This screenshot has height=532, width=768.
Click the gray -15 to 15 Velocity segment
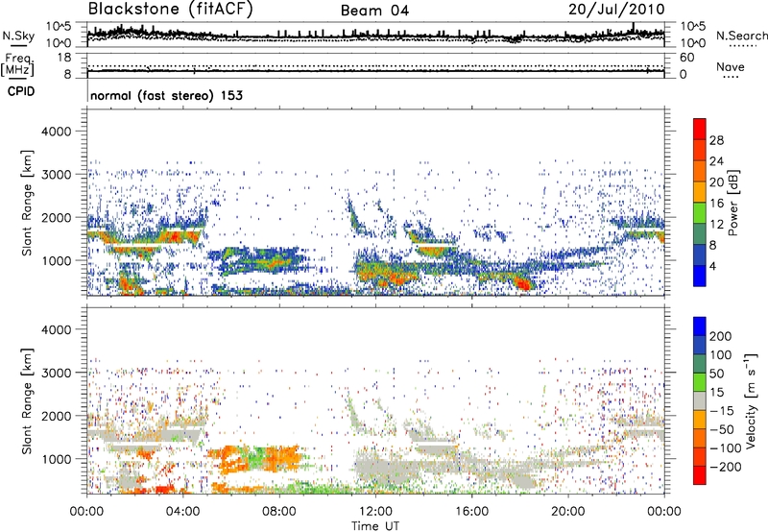coord(700,400)
